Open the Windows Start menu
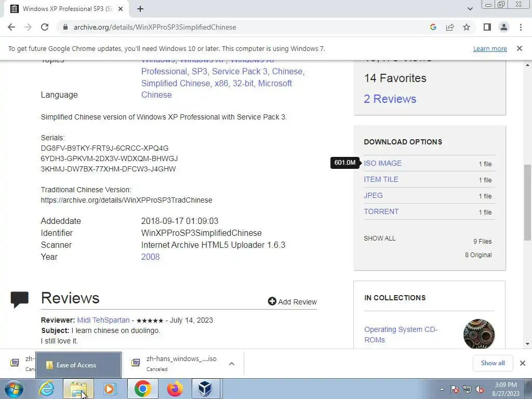 14,389
